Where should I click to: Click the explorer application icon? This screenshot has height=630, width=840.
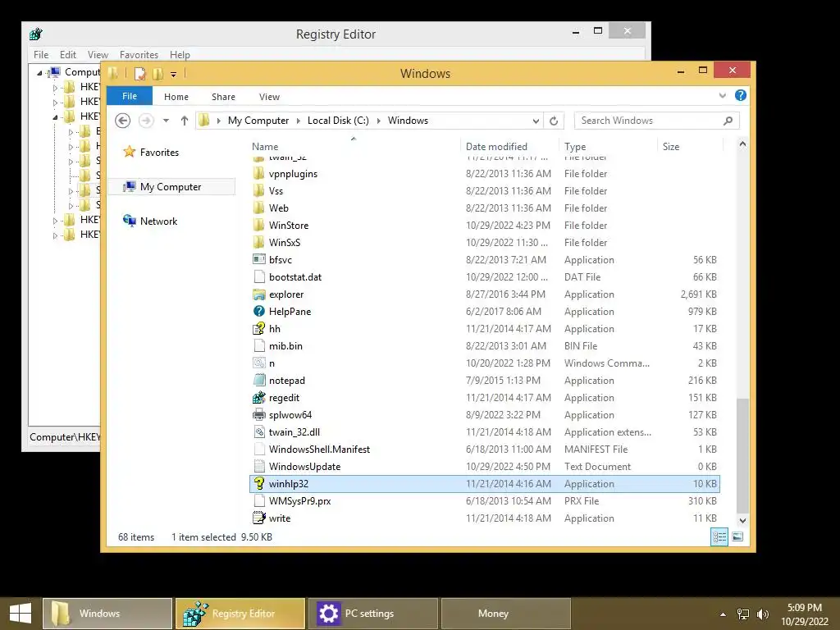point(258,294)
